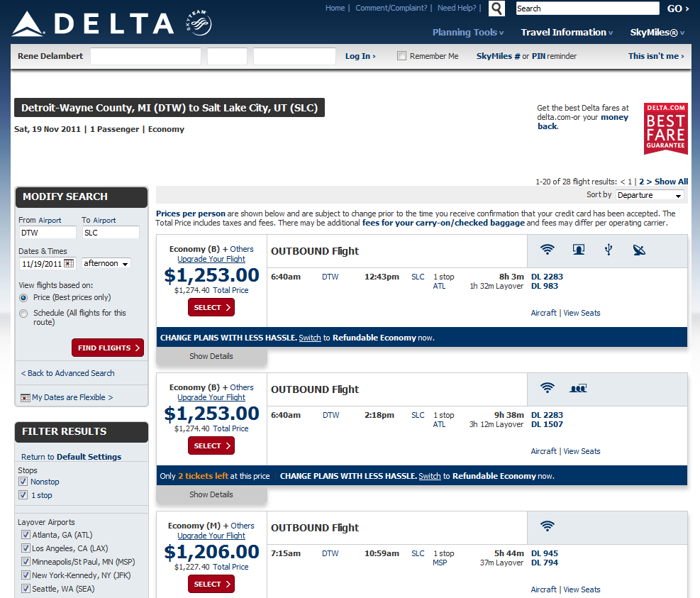Open the Sort by Departure dropdown
This screenshot has width=700, height=598.
650,194
